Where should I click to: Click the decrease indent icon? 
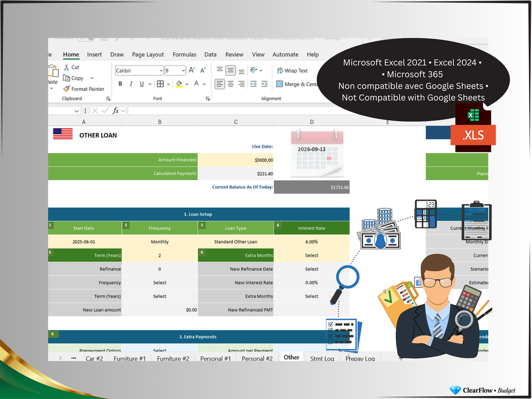254,84
